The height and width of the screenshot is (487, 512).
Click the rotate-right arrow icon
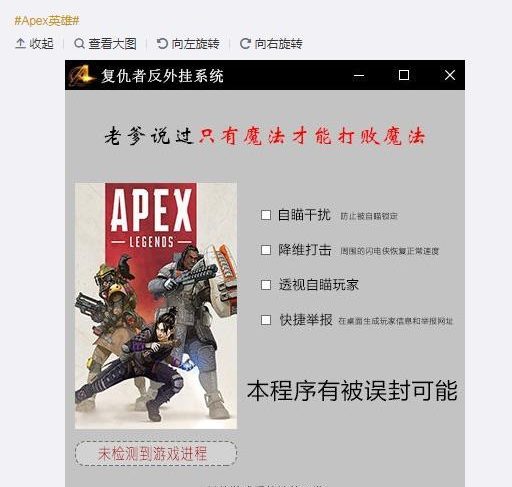coord(245,43)
